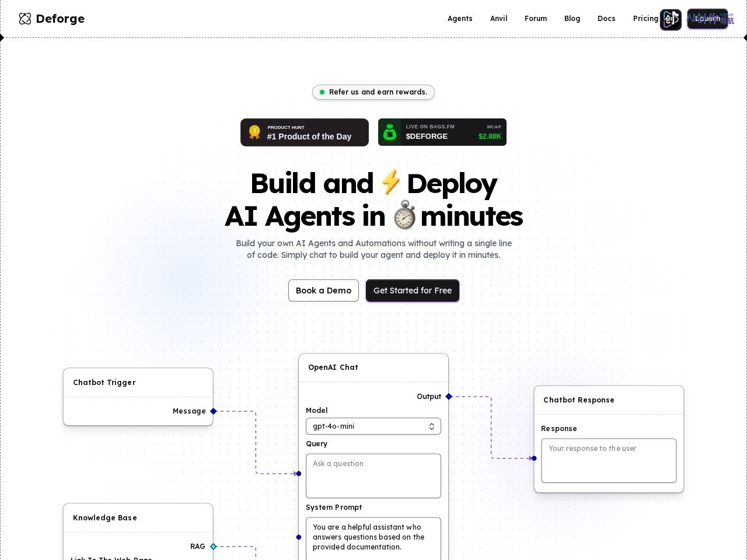Click the Output connector on OpenAI Chat
The height and width of the screenshot is (560, 747).
coord(449,397)
